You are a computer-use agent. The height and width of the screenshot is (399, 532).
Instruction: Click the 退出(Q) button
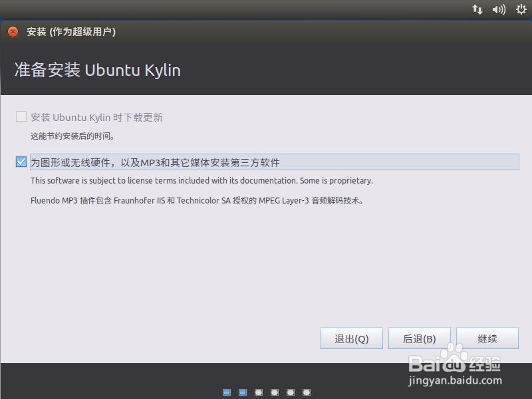(351, 338)
